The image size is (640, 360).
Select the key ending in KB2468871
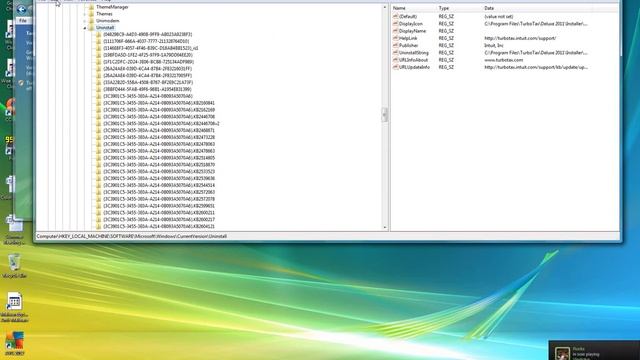[159, 130]
